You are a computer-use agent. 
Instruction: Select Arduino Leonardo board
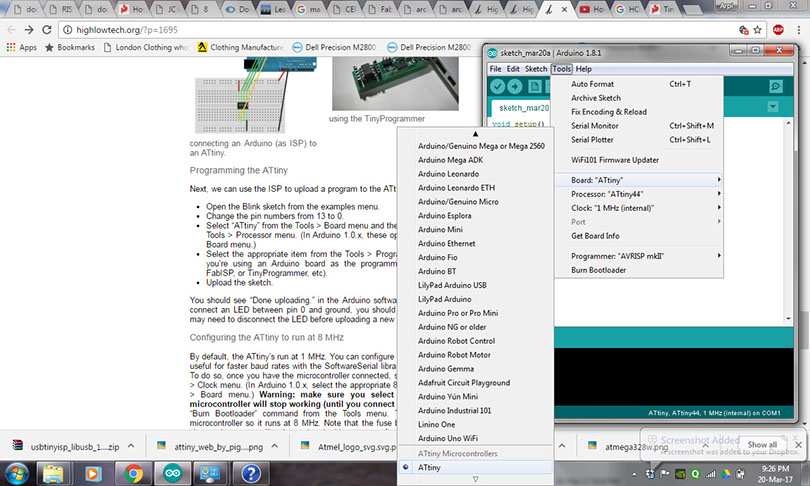click(x=475, y=174)
